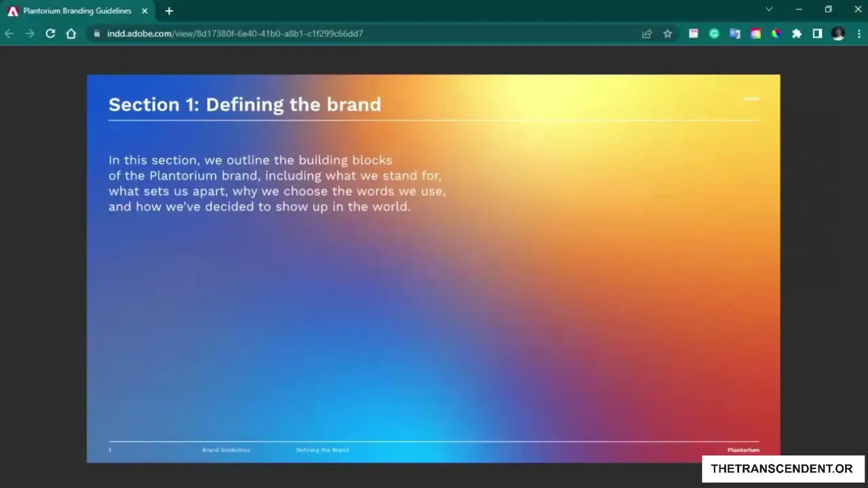Open the tab search chevron
868x488 pixels.
(x=769, y=9)
